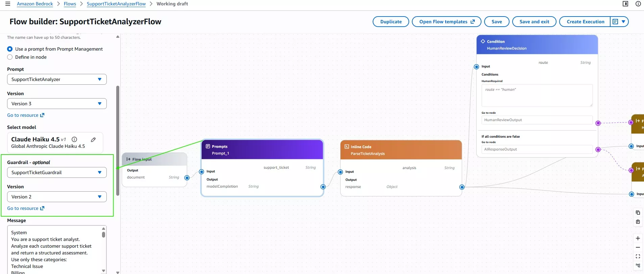The width and height of the screenshot is (644, 274).
Task: Click the HumanRequired condition expression field
Action: click(537, 95)
